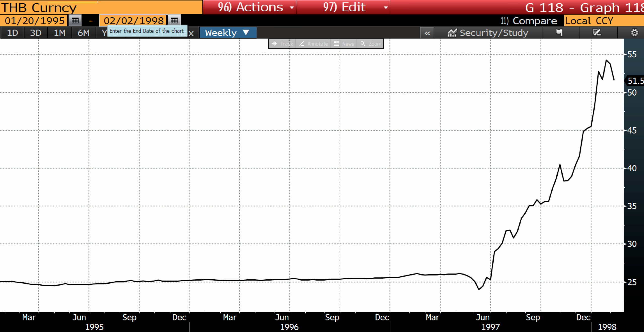
Task: Activate the Zoom magnifier tool
Action: (x=370, y=44)
